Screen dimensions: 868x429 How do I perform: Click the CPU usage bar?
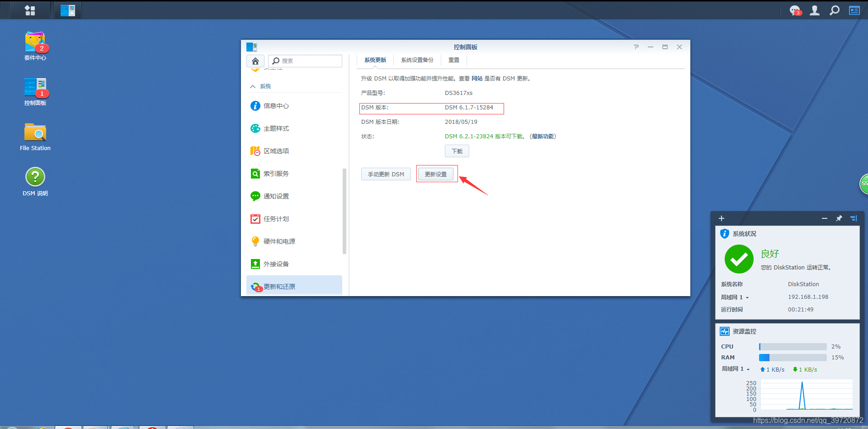pos(793,347)
